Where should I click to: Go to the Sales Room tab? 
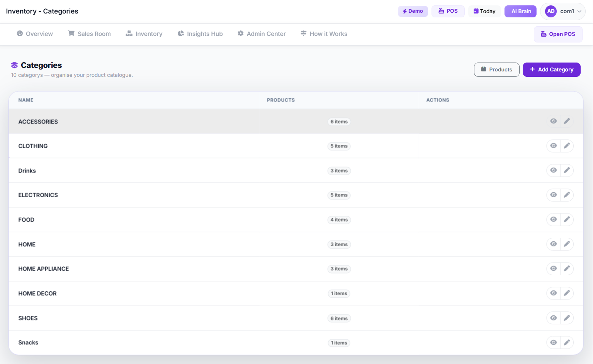(89, 34)
